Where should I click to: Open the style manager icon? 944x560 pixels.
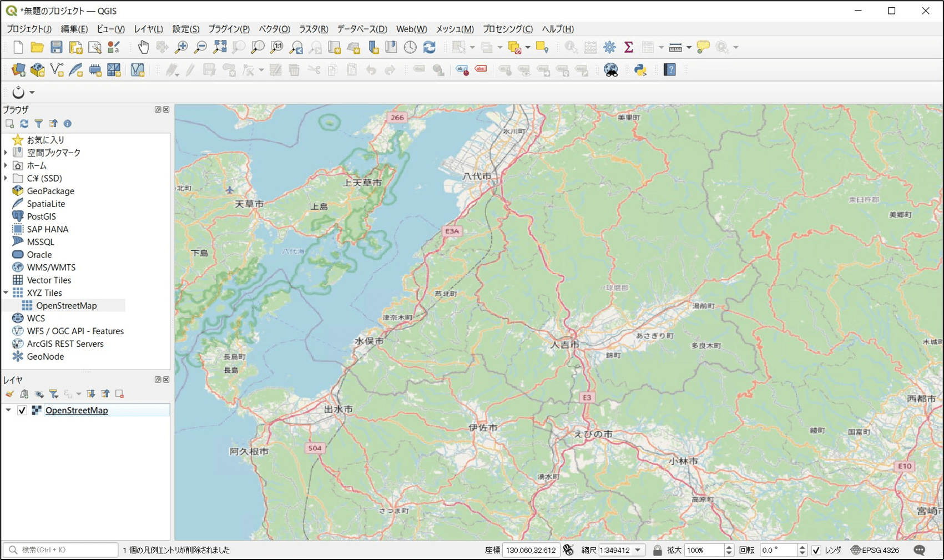[x=114, y=47]
